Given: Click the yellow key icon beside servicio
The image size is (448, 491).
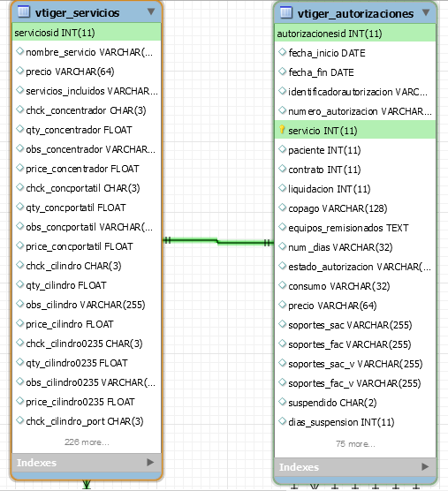Looking at the screenshot, I should (282, 130).
